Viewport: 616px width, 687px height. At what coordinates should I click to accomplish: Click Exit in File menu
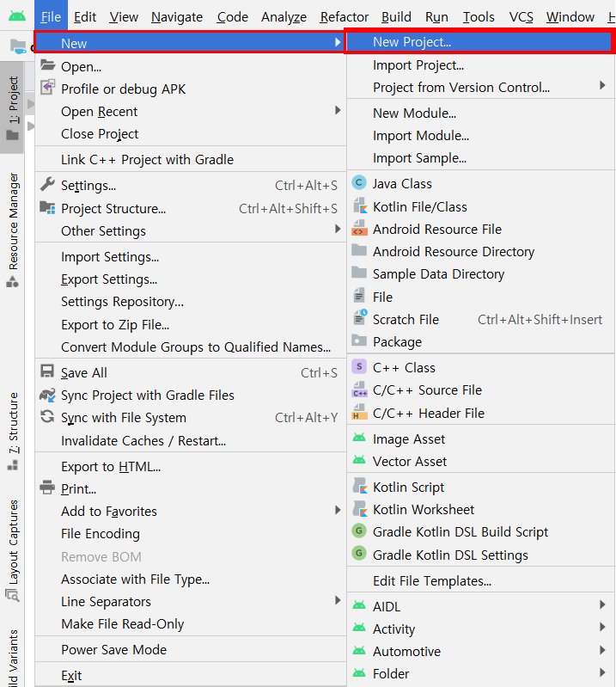pyautogui.click(x=191, y=675)
